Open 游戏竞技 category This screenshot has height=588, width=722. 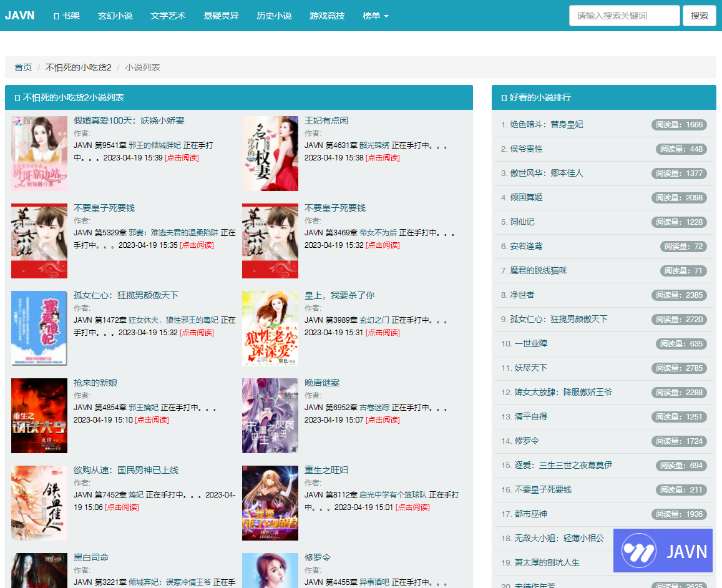[327, 16]
